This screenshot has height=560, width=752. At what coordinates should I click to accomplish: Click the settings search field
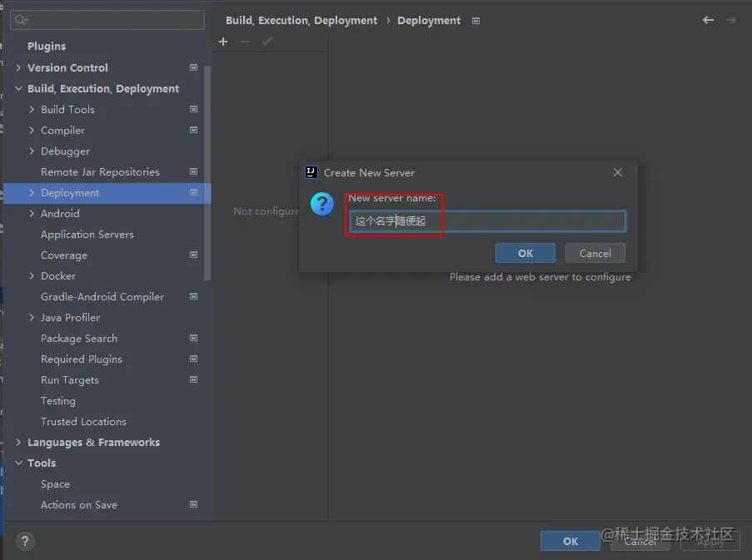click(x=107, y=20)
